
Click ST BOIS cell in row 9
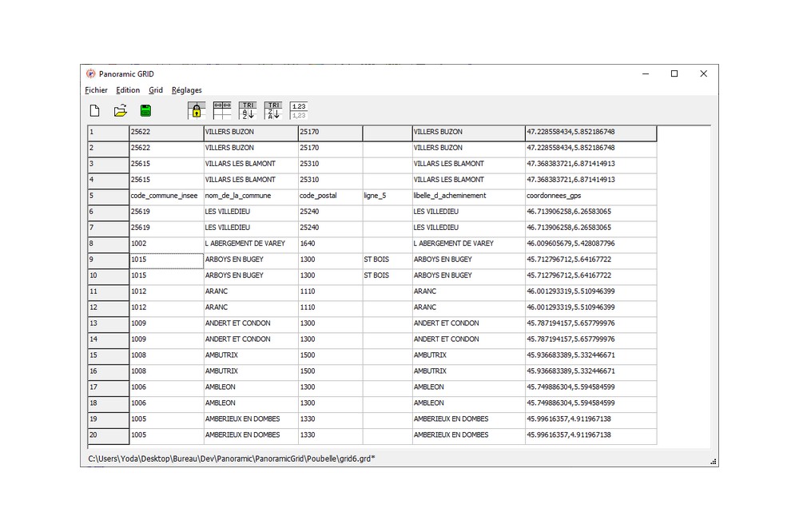point(388,260)
